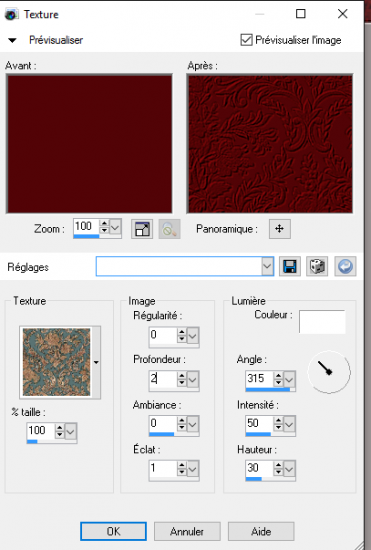Open the % taille dropdown arrow
This screenshot has width=371, height=550.
pyautogui.click(x=70, y=431)
